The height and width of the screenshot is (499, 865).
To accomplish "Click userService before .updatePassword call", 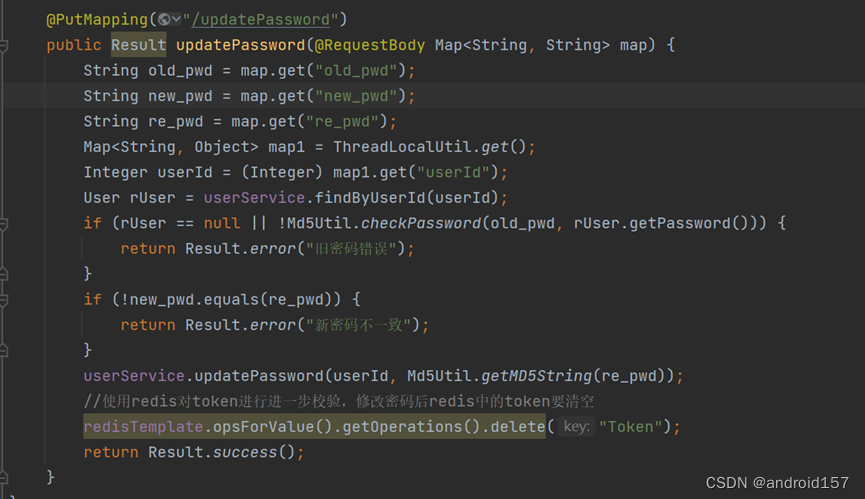I will pos(134,375).
